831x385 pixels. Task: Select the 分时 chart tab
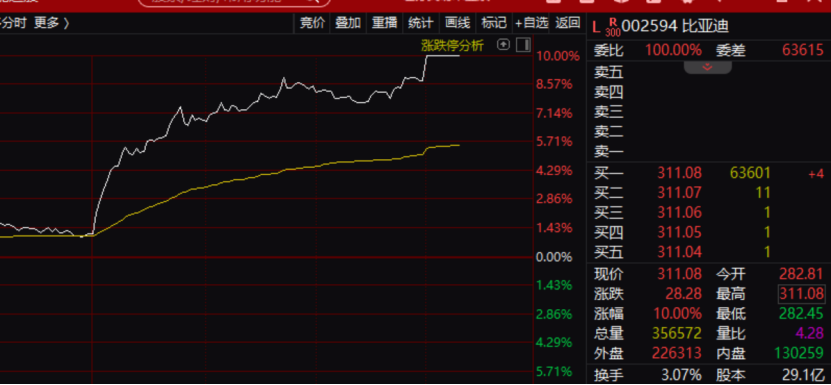coord(12,23)
